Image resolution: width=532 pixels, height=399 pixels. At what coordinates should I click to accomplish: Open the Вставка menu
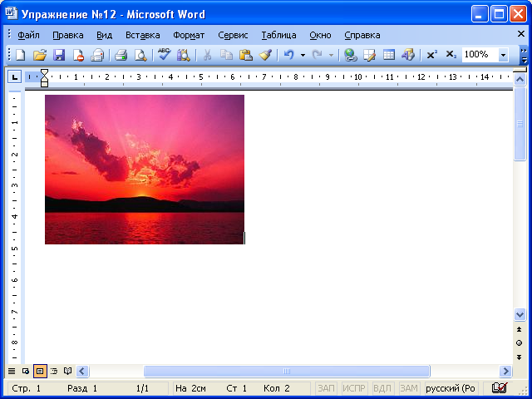[142, 35]
